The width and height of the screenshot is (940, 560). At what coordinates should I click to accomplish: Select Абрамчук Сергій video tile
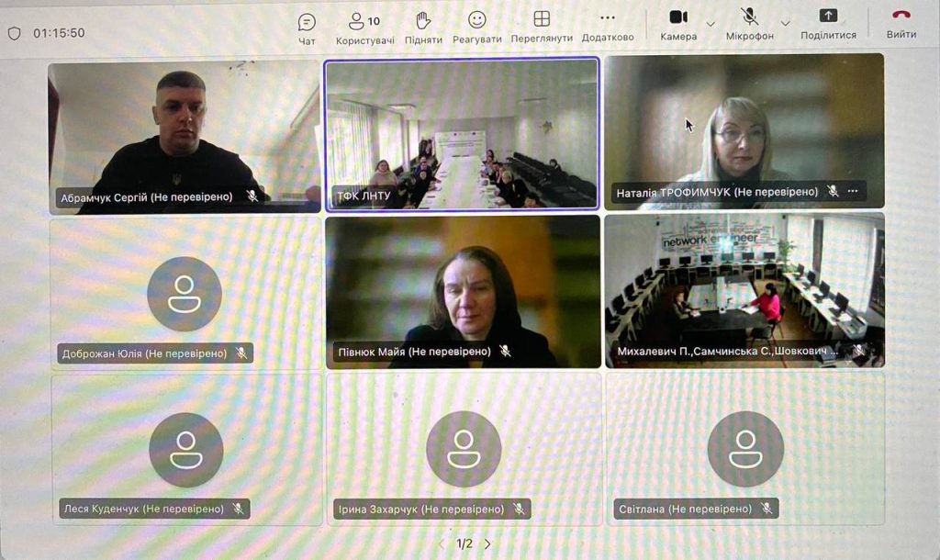click(x=184, y=138)
